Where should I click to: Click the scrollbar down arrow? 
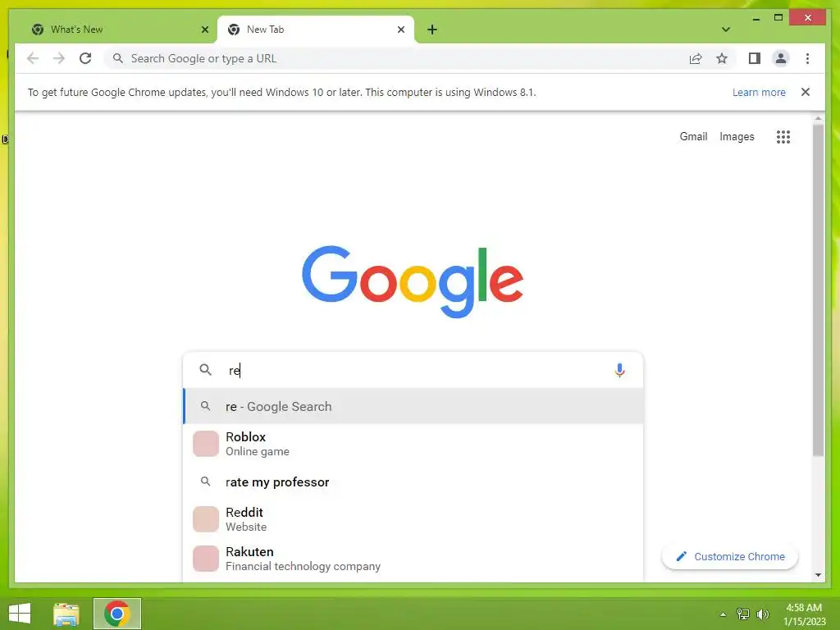tap(818, 575)
